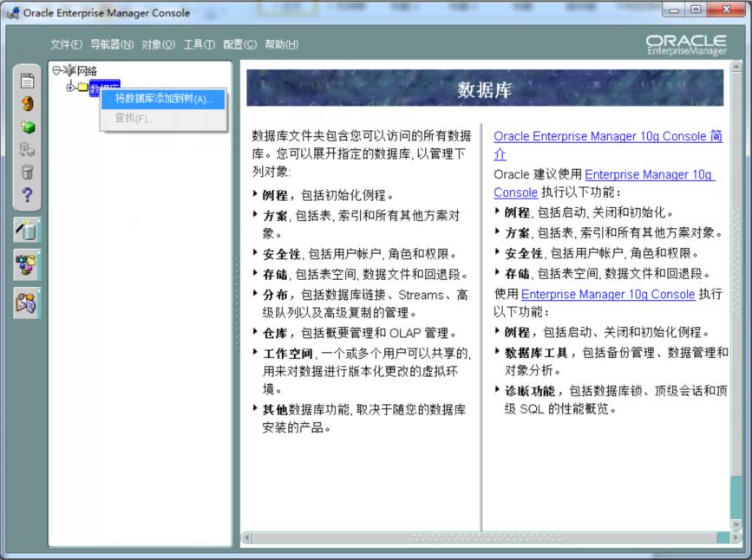Open the 文件(F) menu
Image resolution: width=752 pixels, height=560 pixels.
point(66,44)
